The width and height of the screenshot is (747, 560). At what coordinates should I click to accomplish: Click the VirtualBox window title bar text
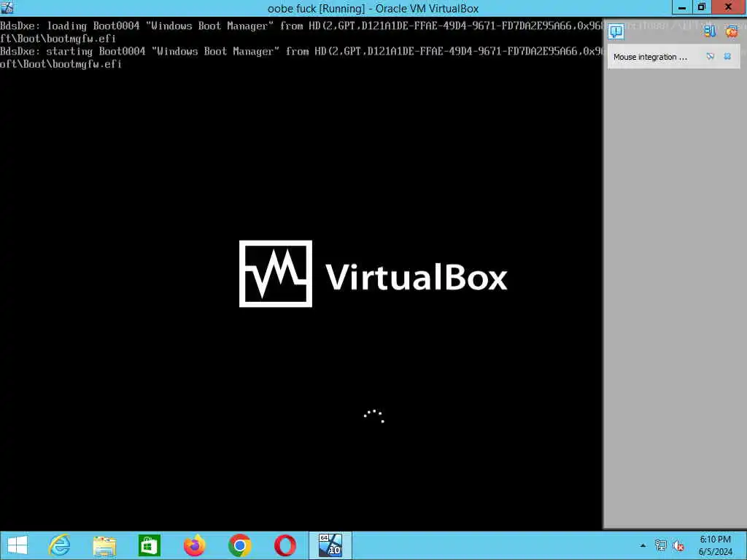[373, 8]
